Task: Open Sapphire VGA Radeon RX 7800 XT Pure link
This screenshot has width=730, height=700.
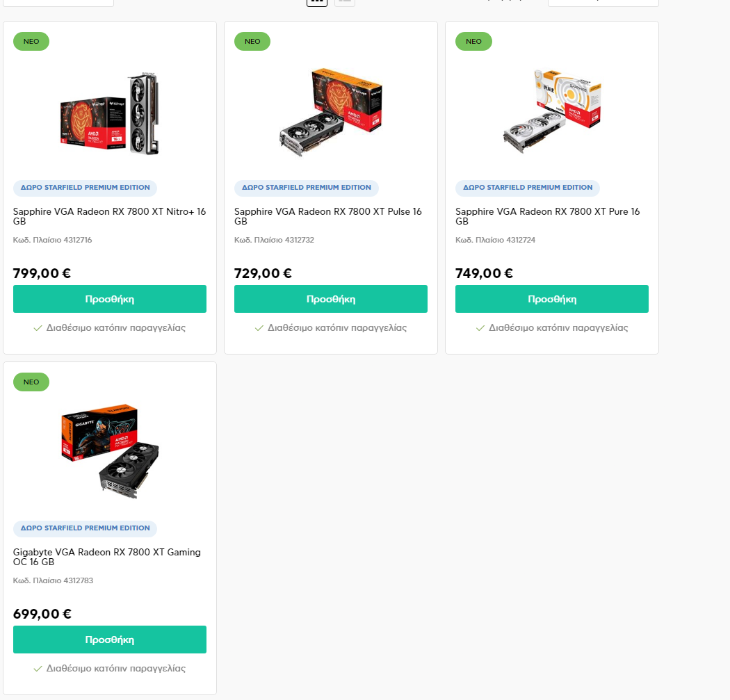Action: (x=548, y=216)
